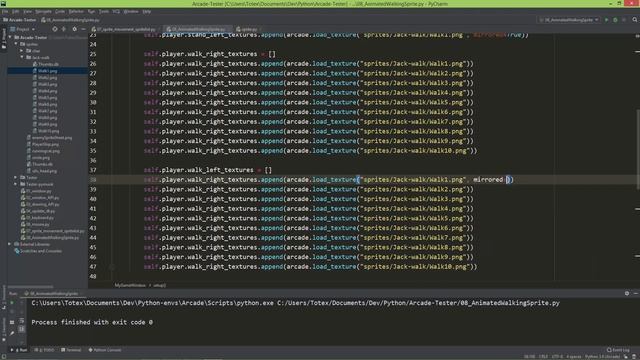Open the Window menu
Viewport: 640px width, 360px height.
coord(131,11)
